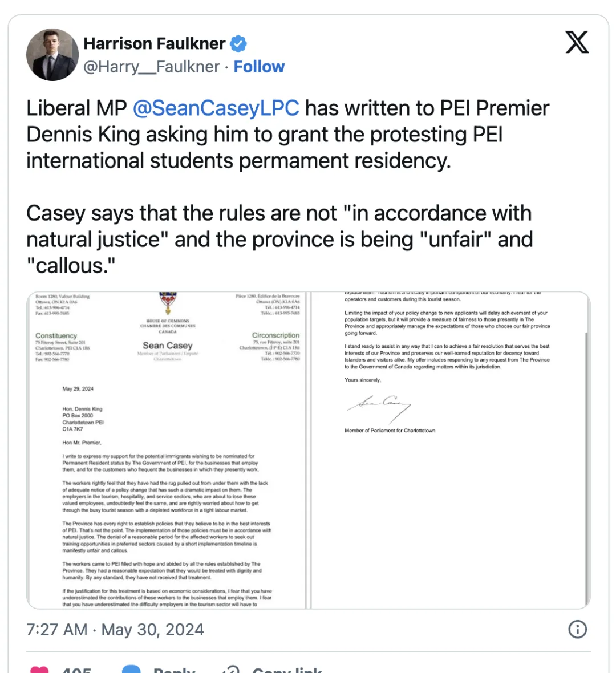Open Harrison Faulkner display name link
The width and height of the screenshot is (616, 673).
[154, 44]
